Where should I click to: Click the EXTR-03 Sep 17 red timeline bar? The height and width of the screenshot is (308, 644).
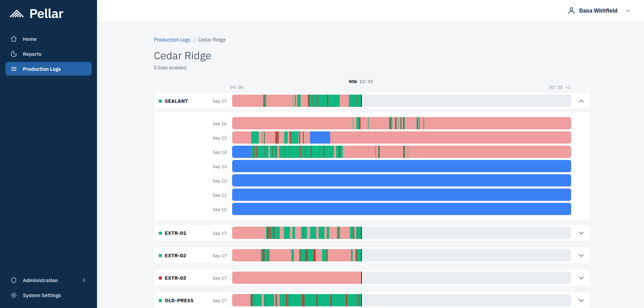tap(297, 278)
